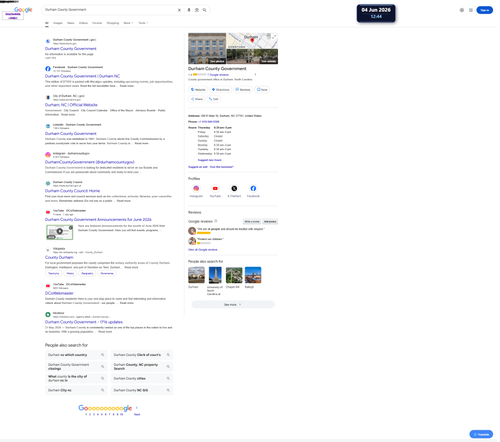
Task: Share the Durham County Government listing
Action: [x=197, y=99]
